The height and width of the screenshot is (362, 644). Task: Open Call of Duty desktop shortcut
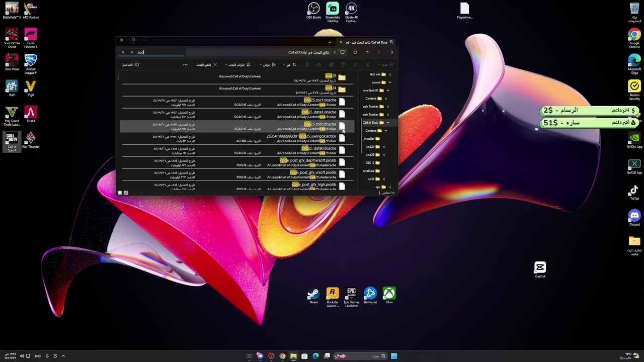click(12, 142)
